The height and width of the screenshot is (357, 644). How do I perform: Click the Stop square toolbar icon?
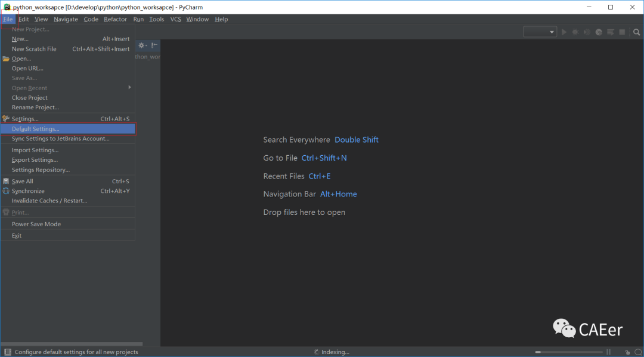622,32
